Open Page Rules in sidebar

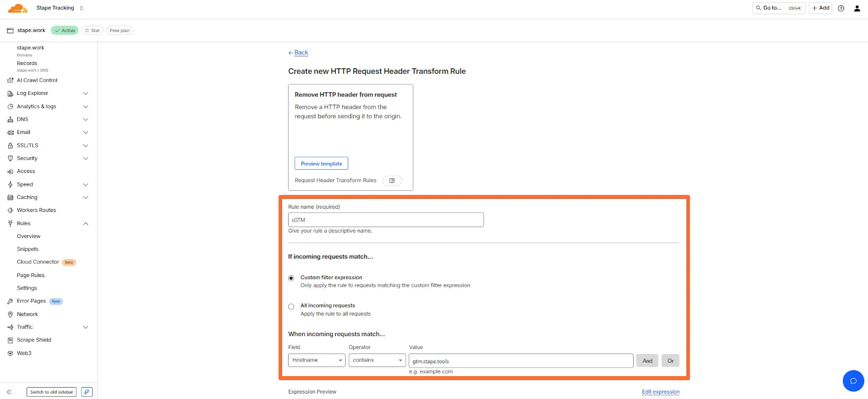tap(30, 275)
